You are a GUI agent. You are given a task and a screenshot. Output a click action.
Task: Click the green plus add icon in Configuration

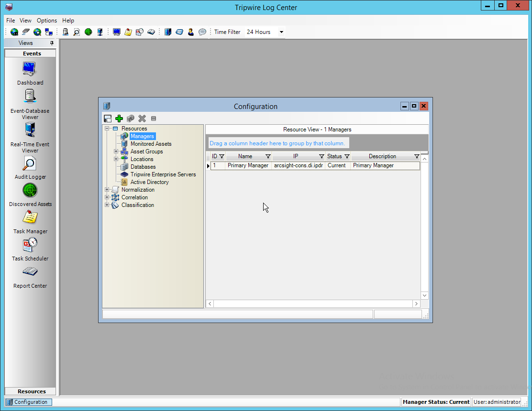tap(119, 118)
